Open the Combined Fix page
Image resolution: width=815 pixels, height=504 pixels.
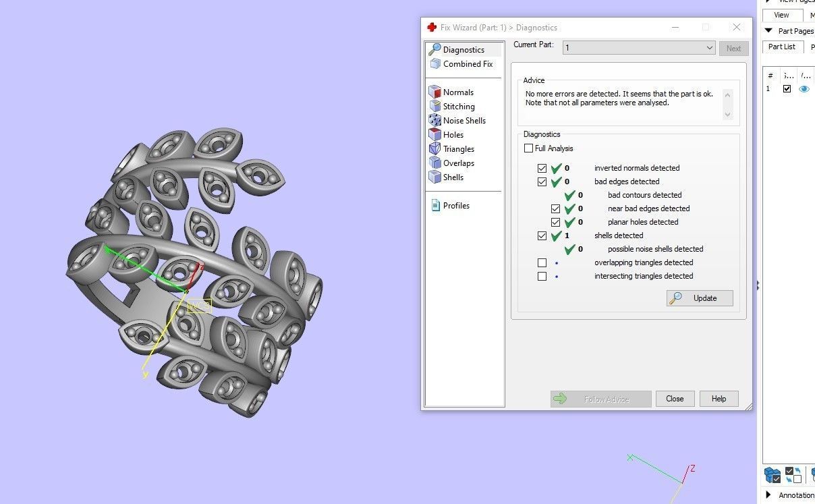pyautogui.click(x=461, y=64)
